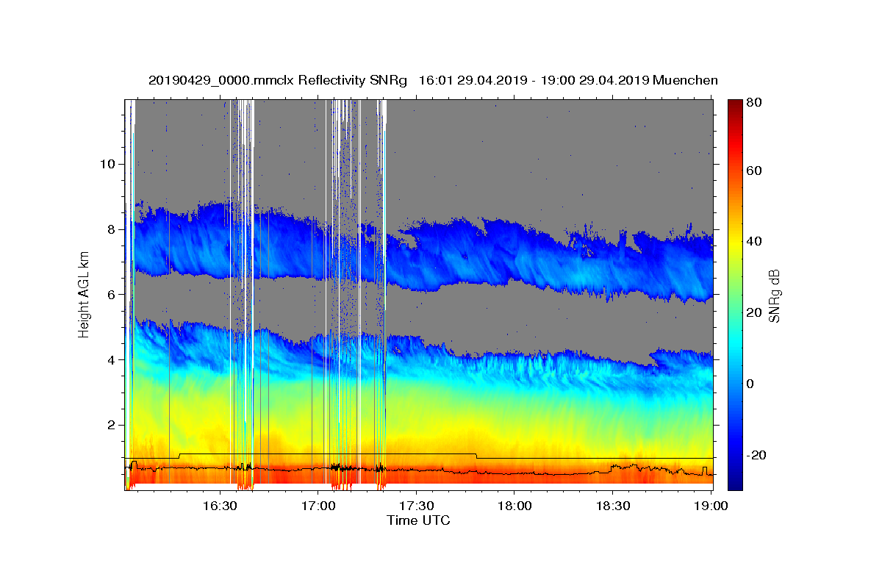Click the 16:30 time tick label
Image resolution: width=882 pixels, height=588 pixels.
[x=220, y=506]
